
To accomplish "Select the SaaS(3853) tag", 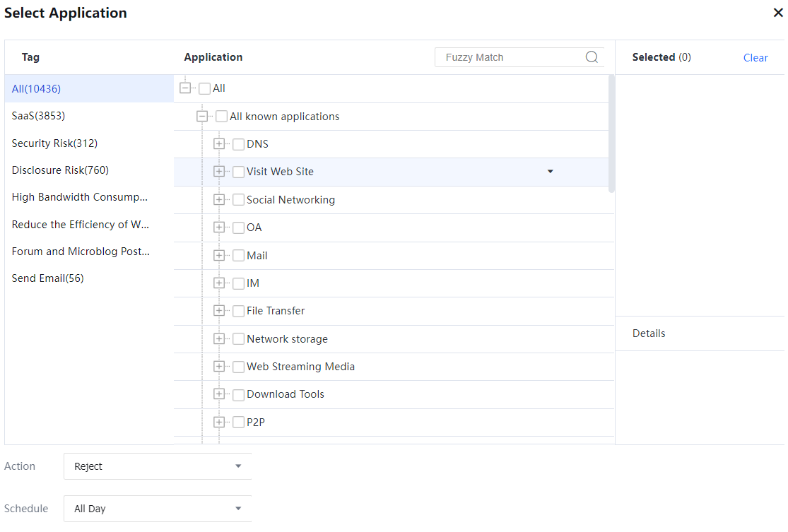I will click(39, 116).
